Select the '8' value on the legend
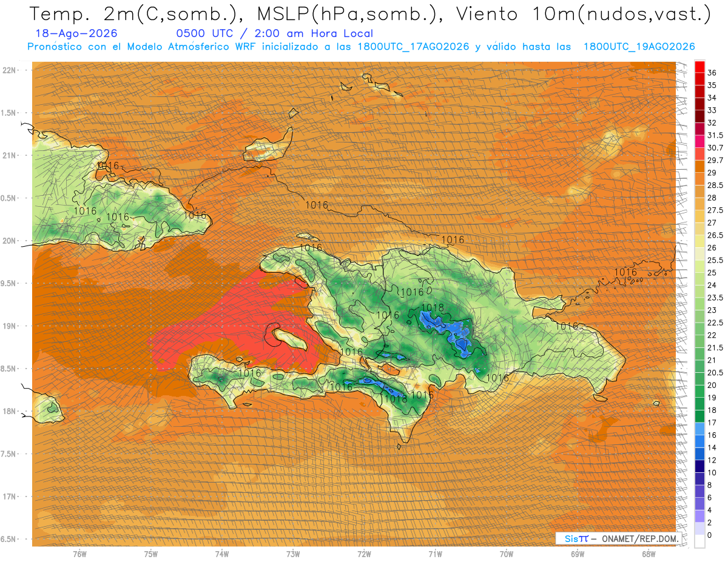Viewport: 728px width, 562px height. point(710,485)
